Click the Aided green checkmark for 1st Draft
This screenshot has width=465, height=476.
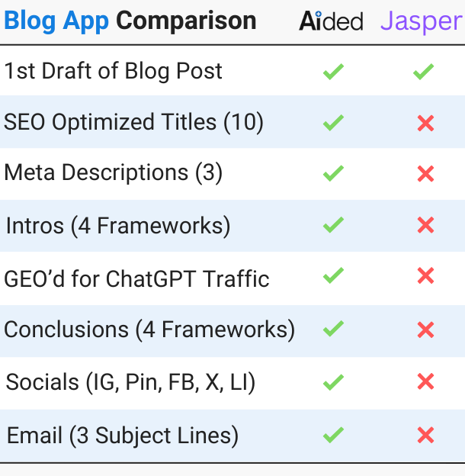pyautogui.click(x=333, y=72)
